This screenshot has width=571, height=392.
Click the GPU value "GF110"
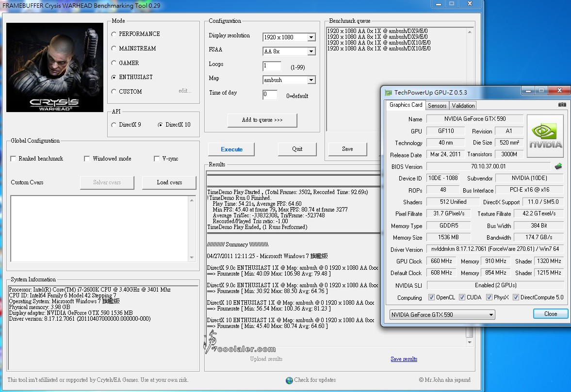446,131
